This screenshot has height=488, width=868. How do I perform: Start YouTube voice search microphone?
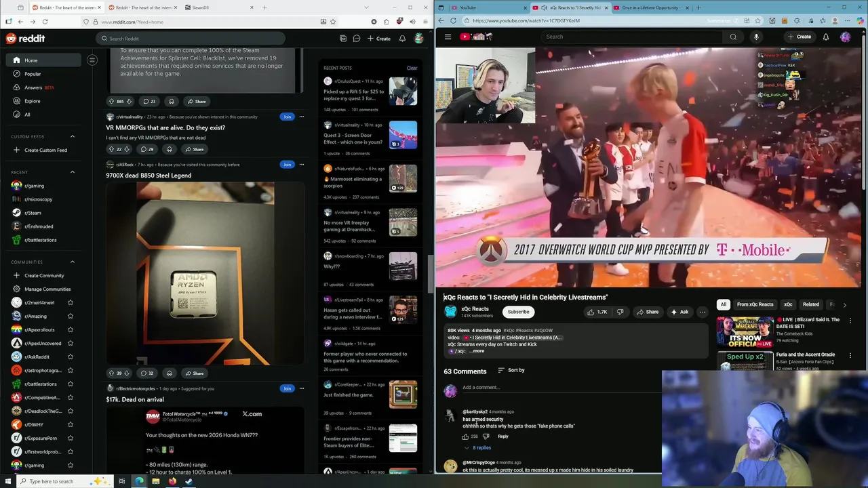pyautogui.click(x=756, y=37)
